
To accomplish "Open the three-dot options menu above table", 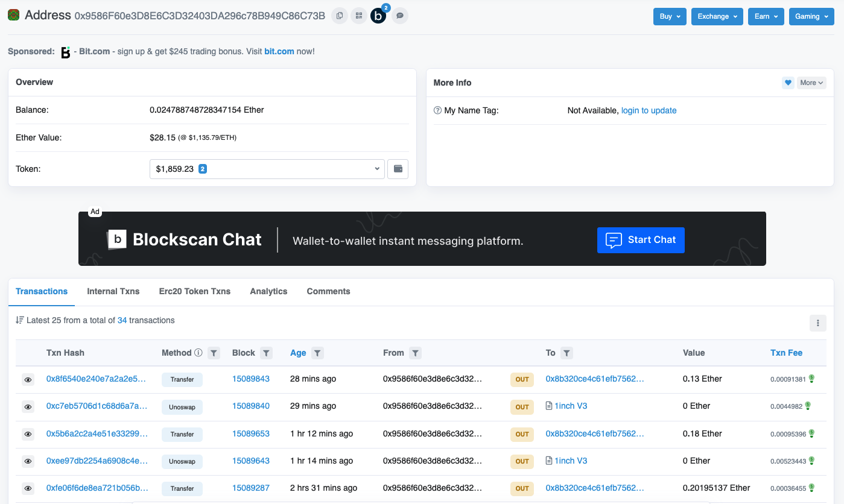I will [817, 323].
